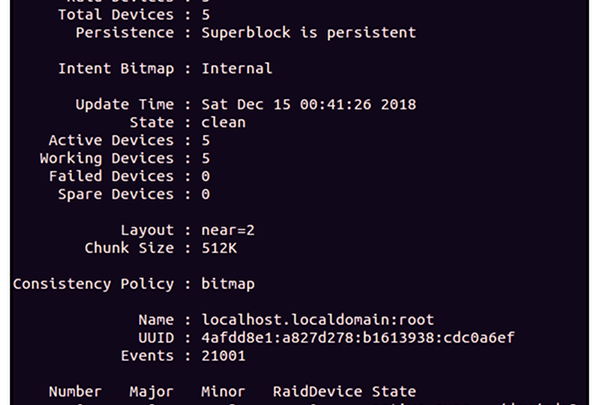
Task: Click the Failed Devices value 0
Action: 206,176
